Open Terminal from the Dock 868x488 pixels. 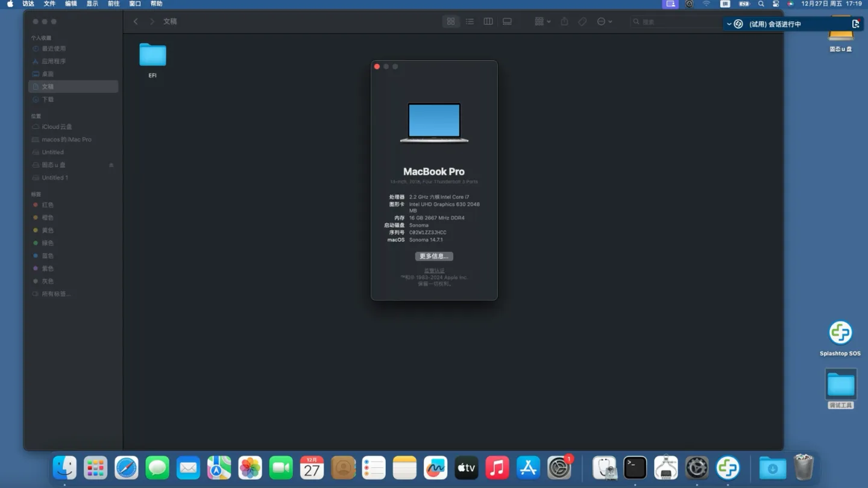click(635, 468)
